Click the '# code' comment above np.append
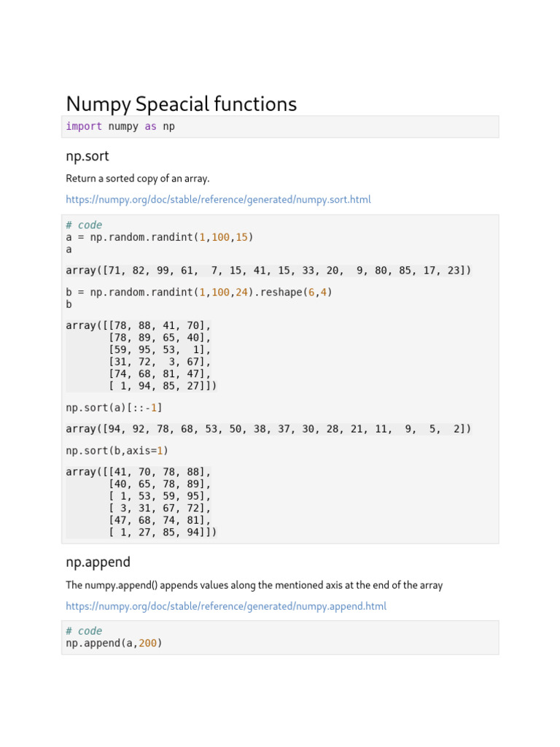Screen dimensions: 560x747 coord(84,631)
